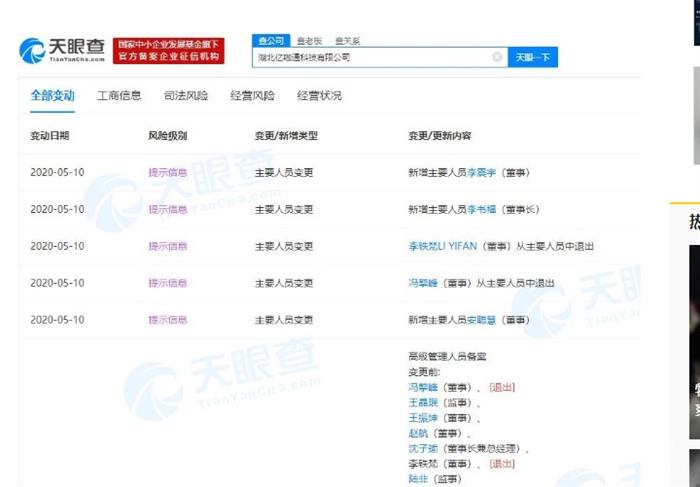This screenshot has width=700, height=487.
Task: Click the 天眼一下 search button
Action: coord(532,58)
